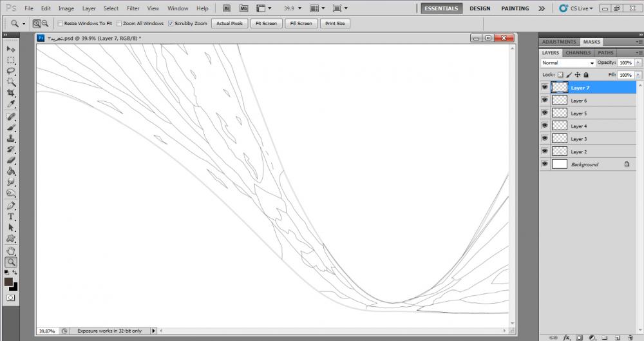Select the Lasso tool
The height and width of the screenshot is (341, 644).
coord(11,71)
